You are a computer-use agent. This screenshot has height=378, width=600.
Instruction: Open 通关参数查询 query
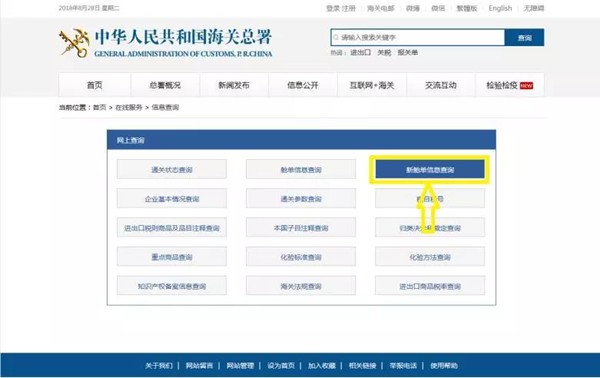301,199
